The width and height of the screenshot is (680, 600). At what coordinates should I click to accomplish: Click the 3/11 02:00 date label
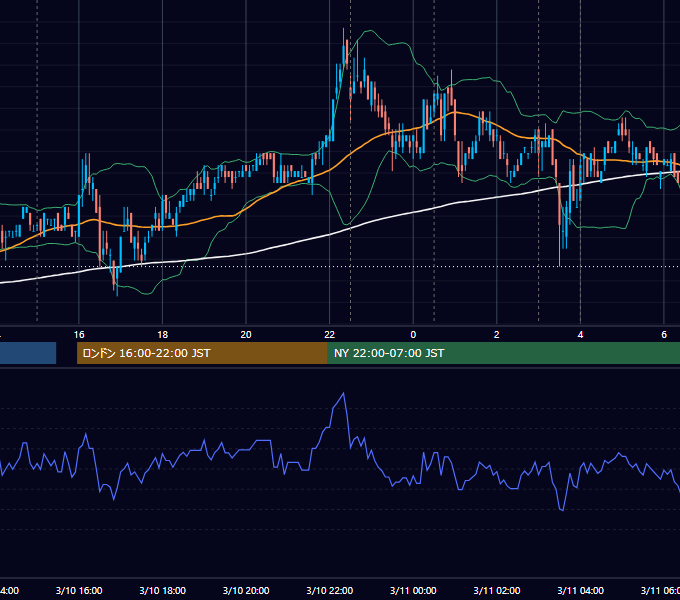[497, 590]
